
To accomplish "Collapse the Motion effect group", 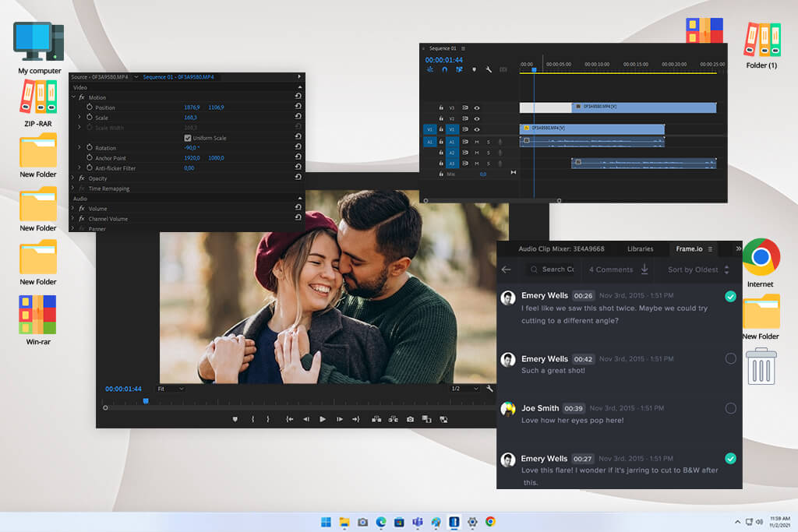I will 73,97.
